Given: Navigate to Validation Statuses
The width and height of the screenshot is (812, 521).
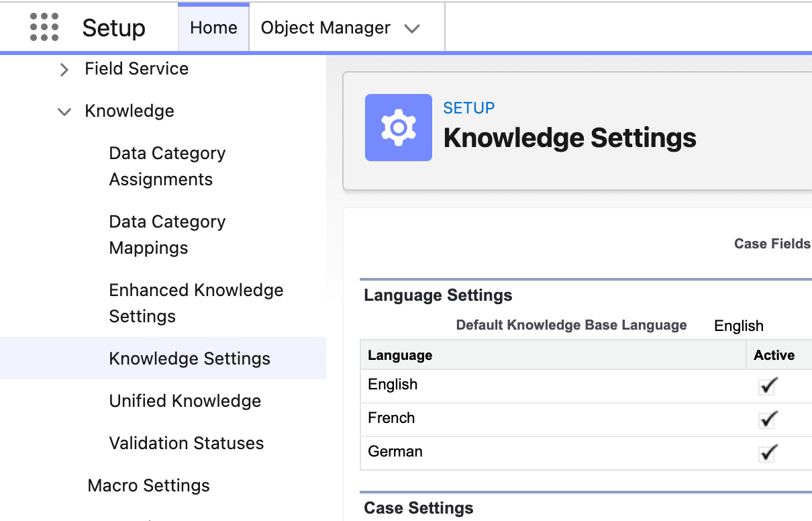Looking at the screenshot, I should 186,443.
